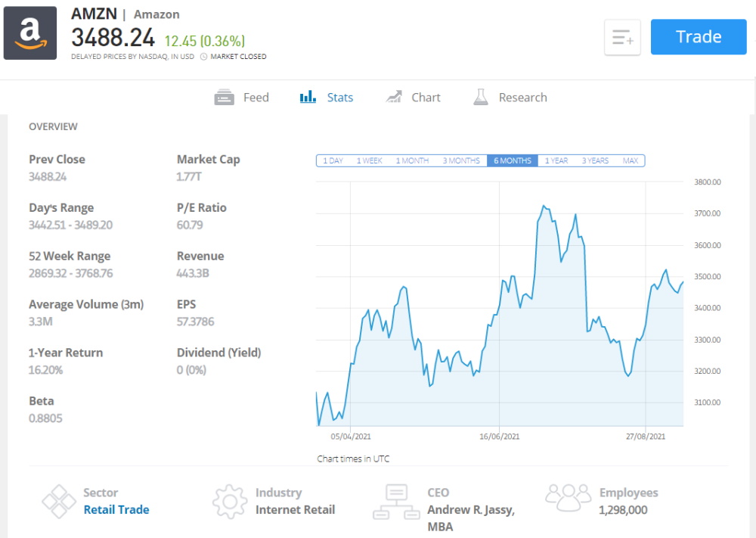Select the 3 YEARS chart range
This screenshot has width=756, height=538.
595,160
